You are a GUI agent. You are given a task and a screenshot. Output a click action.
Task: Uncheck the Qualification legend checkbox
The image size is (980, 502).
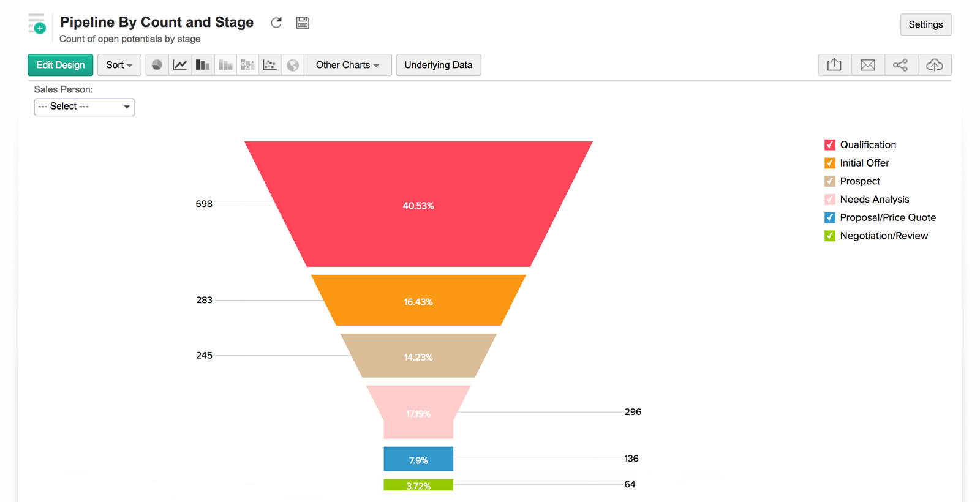point(830,145)
